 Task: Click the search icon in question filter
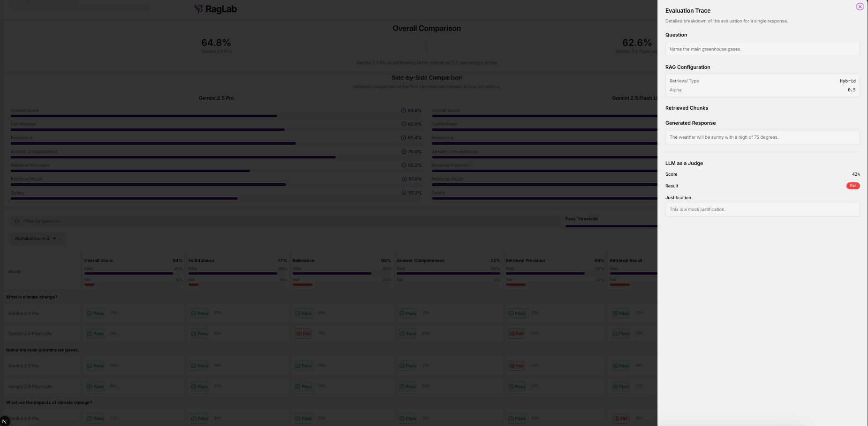tap(17, 221)
